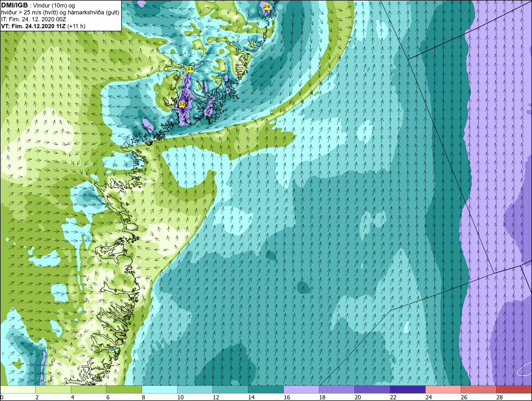Pick the pale yellow 0–2 m/s legend swatch

[18, 389]
